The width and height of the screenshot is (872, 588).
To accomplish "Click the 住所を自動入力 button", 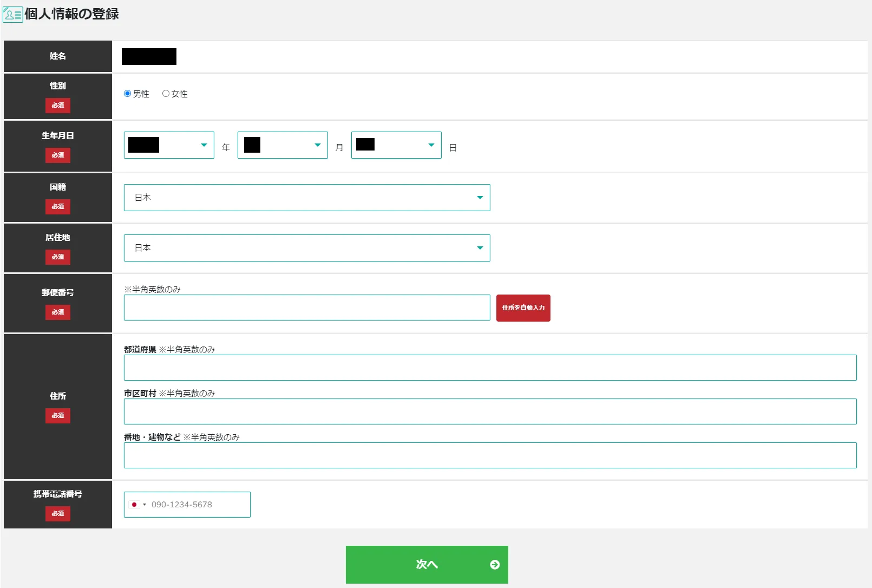I will tap(523, 308).
